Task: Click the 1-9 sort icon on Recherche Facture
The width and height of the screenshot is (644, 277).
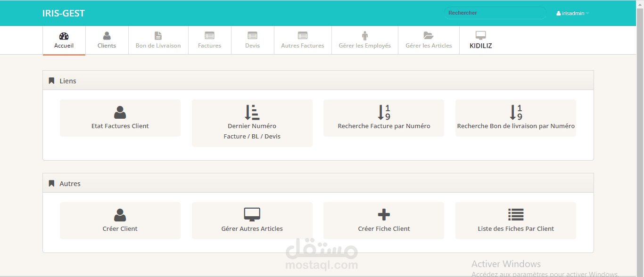Action: pyautogui.click(x=383, y=112)
